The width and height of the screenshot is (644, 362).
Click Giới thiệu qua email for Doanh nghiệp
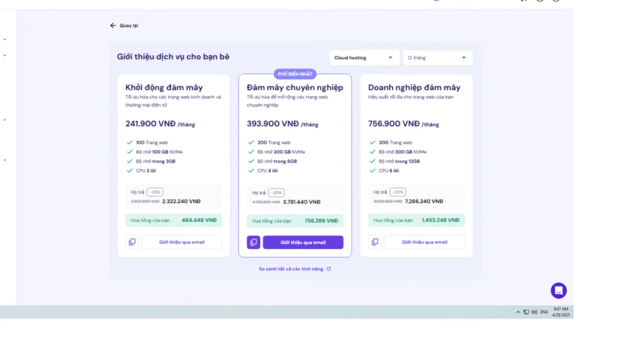(x=425, y=242)
